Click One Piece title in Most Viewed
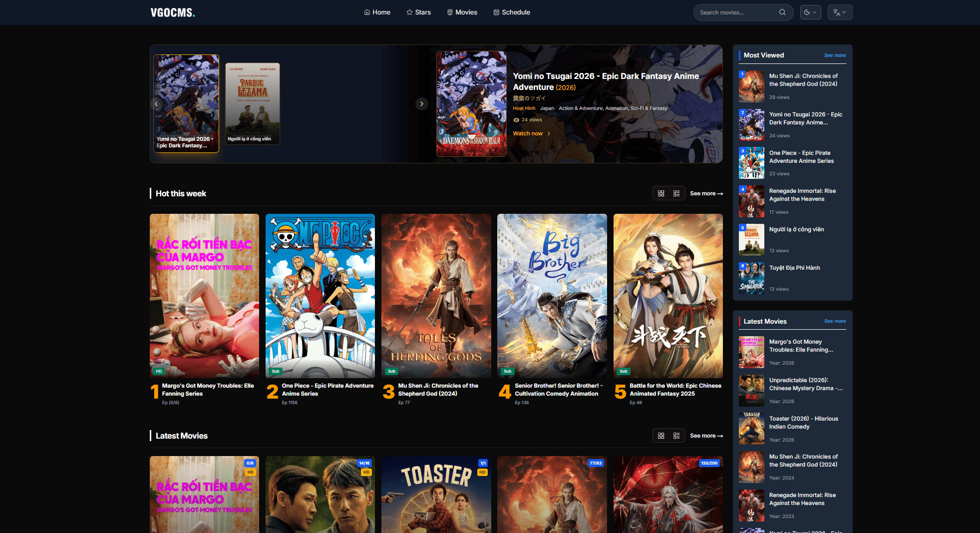The image size is (980, 533). (801, 157)
